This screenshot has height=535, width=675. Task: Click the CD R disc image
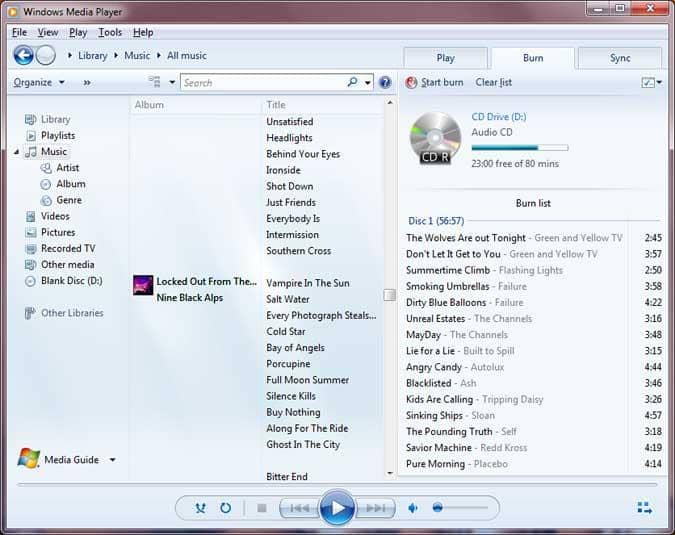click(435, 138)
